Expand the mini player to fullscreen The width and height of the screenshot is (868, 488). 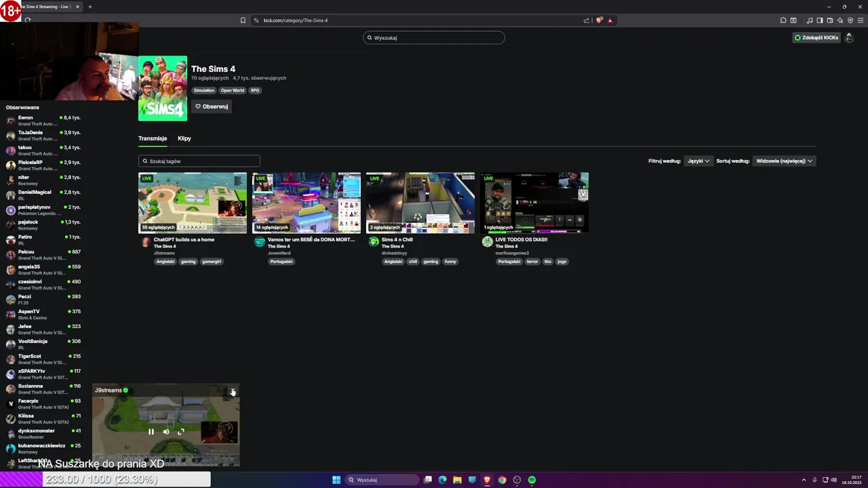click(x=181, y=432)
